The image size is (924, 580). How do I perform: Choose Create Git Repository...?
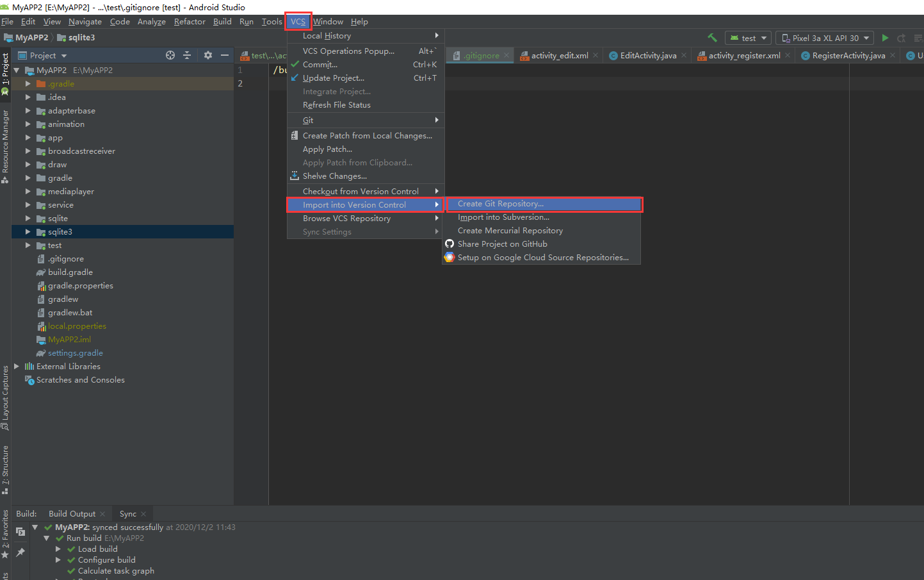(x=542, y=204)
